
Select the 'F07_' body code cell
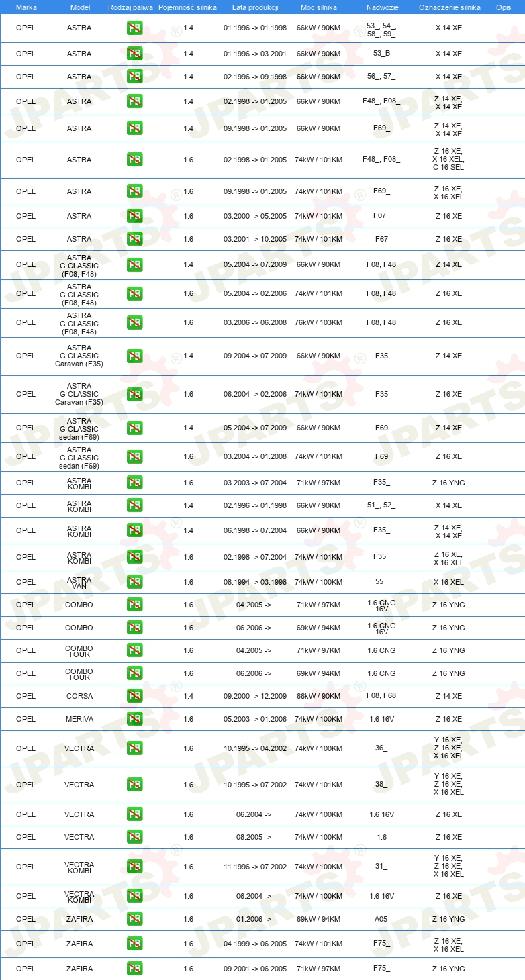(381, 216)
